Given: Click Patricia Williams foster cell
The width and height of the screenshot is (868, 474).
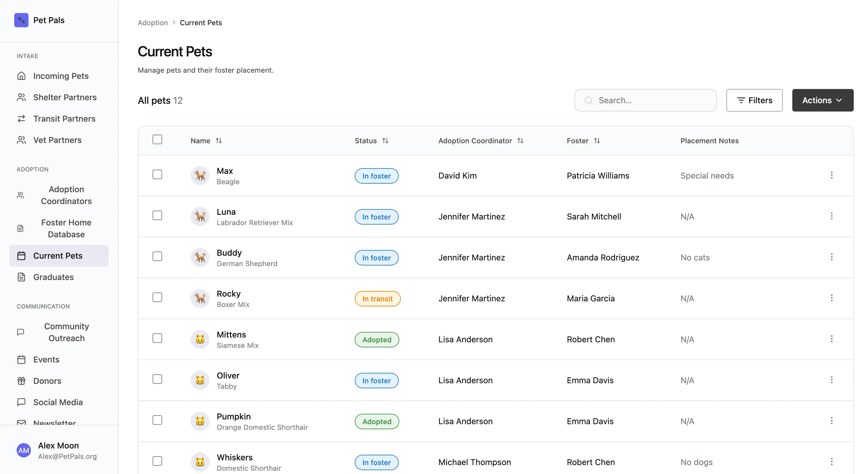Looking at the screenshot, I should [598, 176].
